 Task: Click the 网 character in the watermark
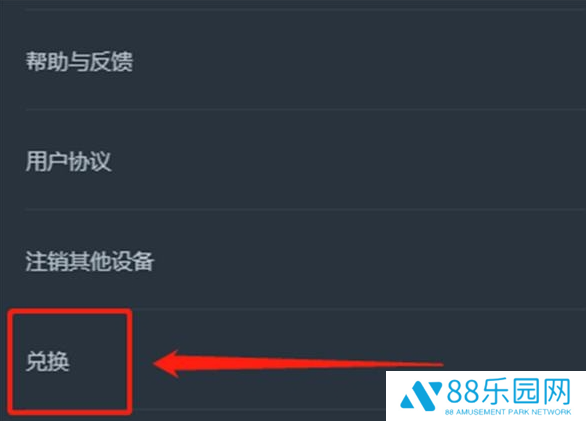pyautogui.click(x=556, y=391)
